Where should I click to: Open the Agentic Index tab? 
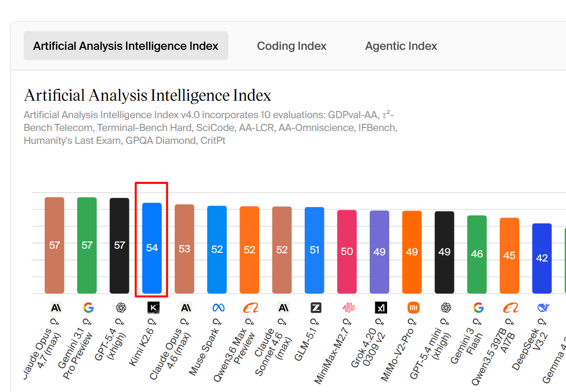401,46
